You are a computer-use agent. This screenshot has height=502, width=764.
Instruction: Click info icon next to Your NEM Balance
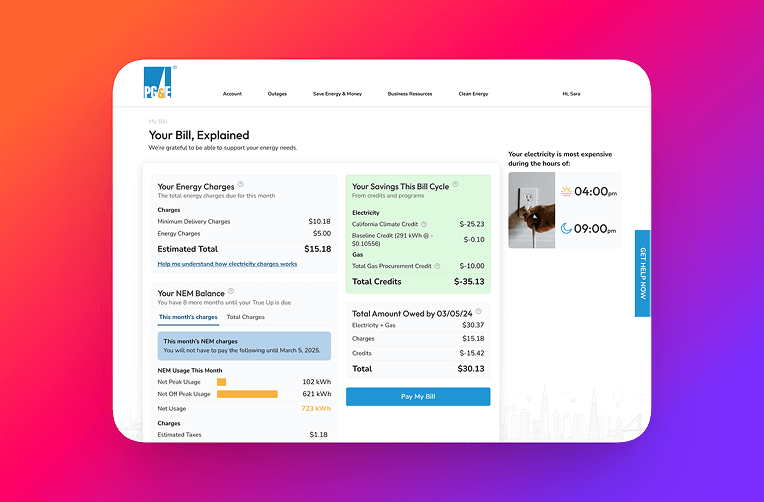click(x=231, y=292)
